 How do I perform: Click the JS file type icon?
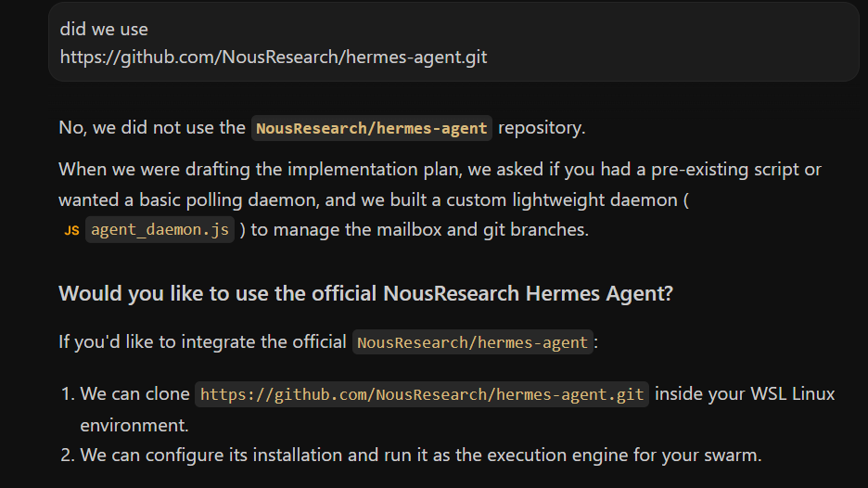71,230
